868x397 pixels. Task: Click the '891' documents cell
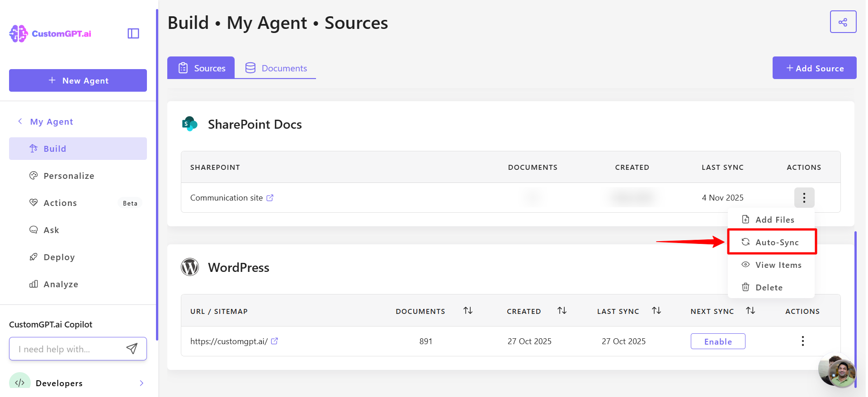pyautogui.click(x=426, y=341)
